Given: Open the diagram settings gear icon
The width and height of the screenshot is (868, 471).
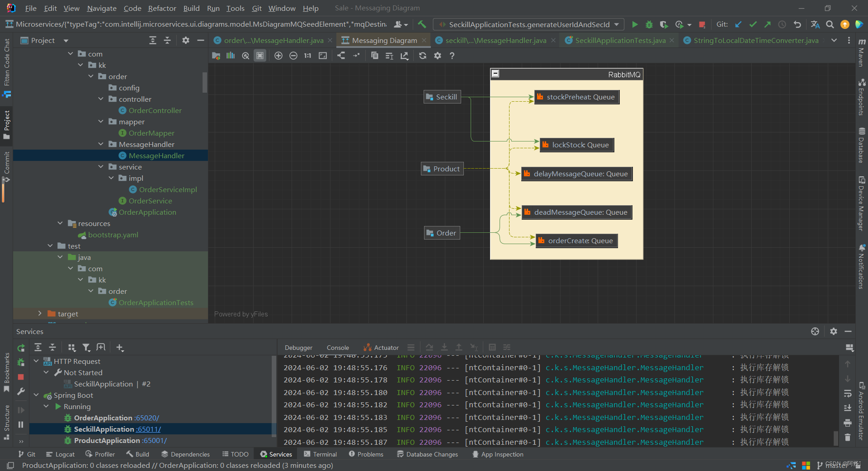Looking at the screenshot, I should coord(437,56).
